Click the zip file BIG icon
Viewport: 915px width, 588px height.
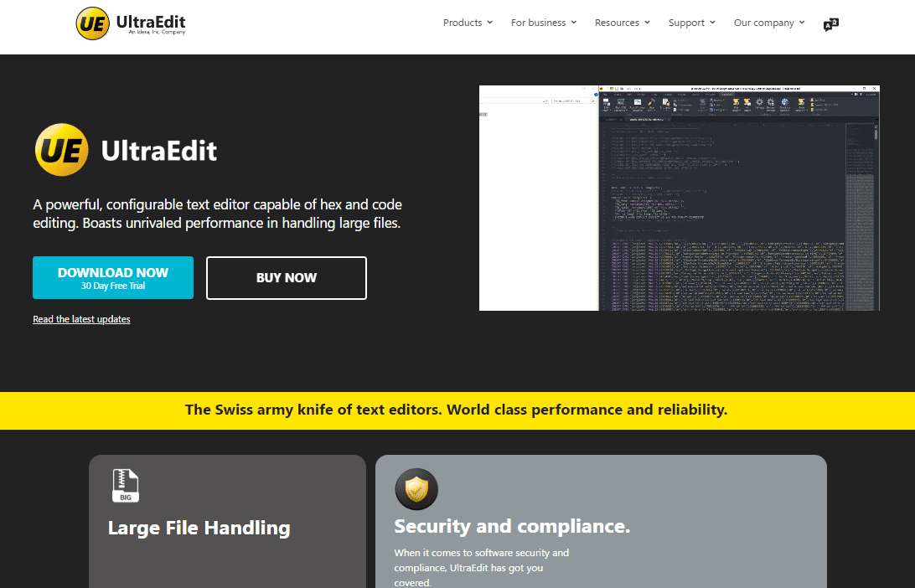(126, 485)
